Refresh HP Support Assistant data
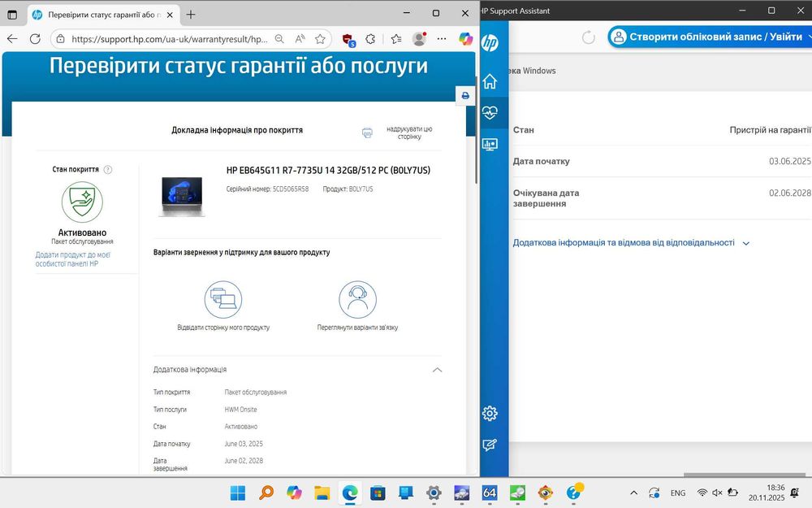 [x=588, y=37]
